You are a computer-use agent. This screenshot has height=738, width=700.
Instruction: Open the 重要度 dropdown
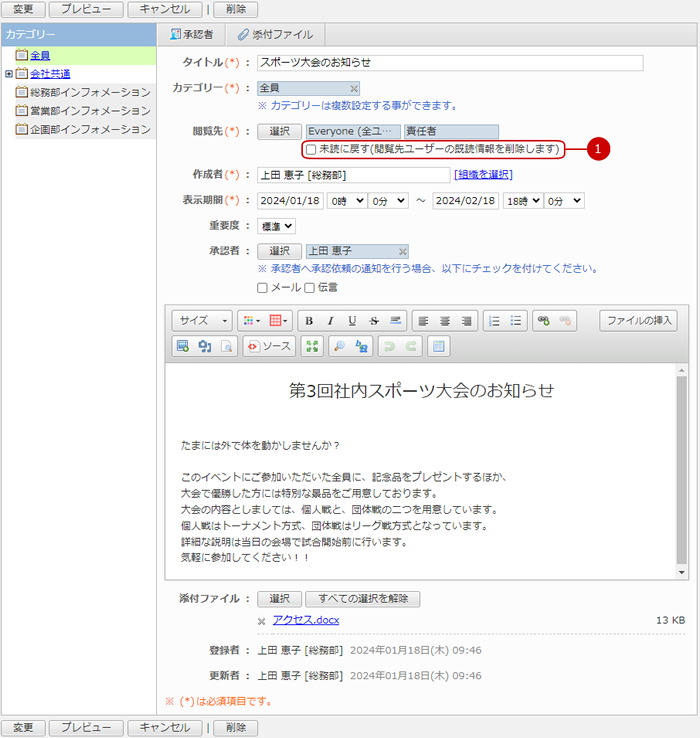[276, 226]
